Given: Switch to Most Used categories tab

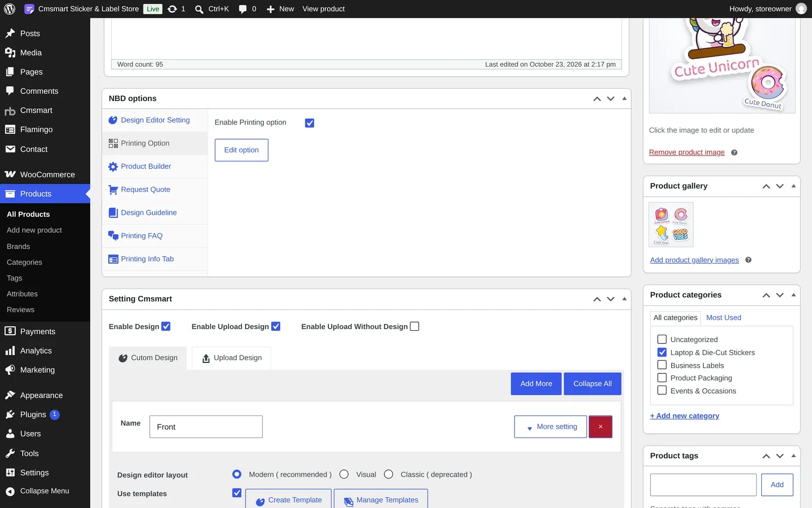Looking at the screenshot, I should 723,317.
